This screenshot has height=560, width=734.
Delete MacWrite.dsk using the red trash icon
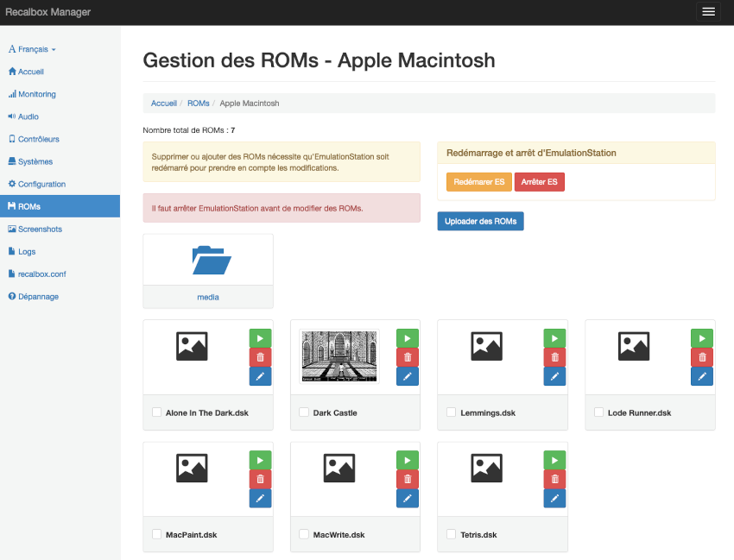408,479
